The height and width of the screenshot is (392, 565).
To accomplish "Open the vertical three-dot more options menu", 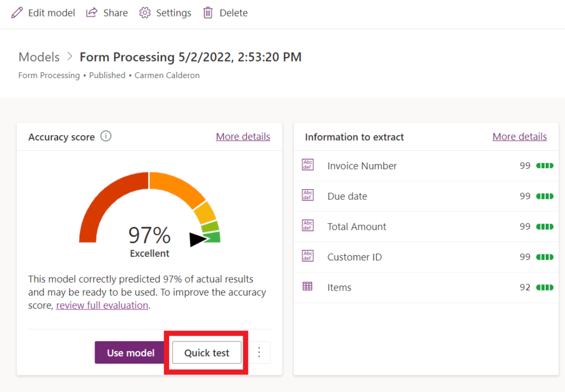I will (x=259, y=353).
